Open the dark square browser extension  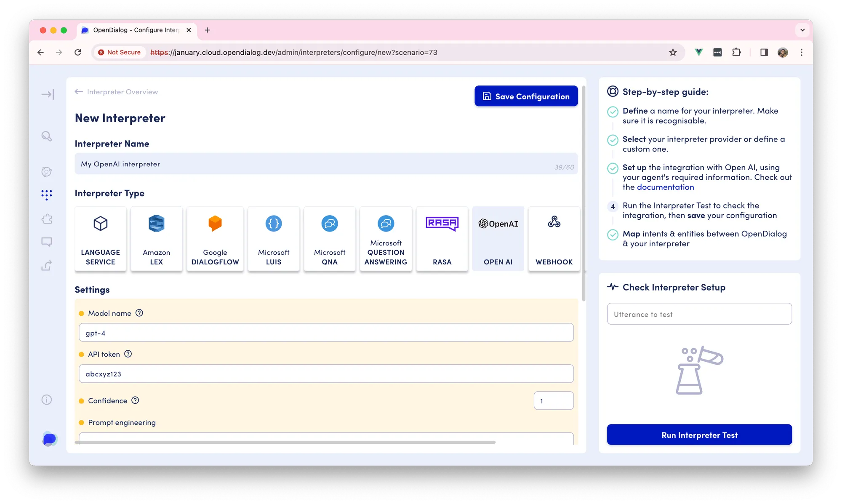pyautogui.click(x=717, y=52)
